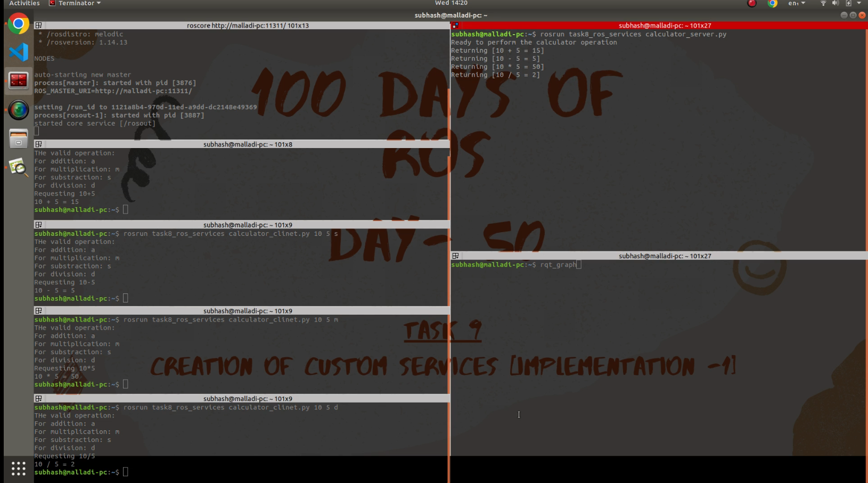The height and width of the screenshot is (483, 868).
Task: Click the red recording indicator in top bar
Action: (752, 3)
